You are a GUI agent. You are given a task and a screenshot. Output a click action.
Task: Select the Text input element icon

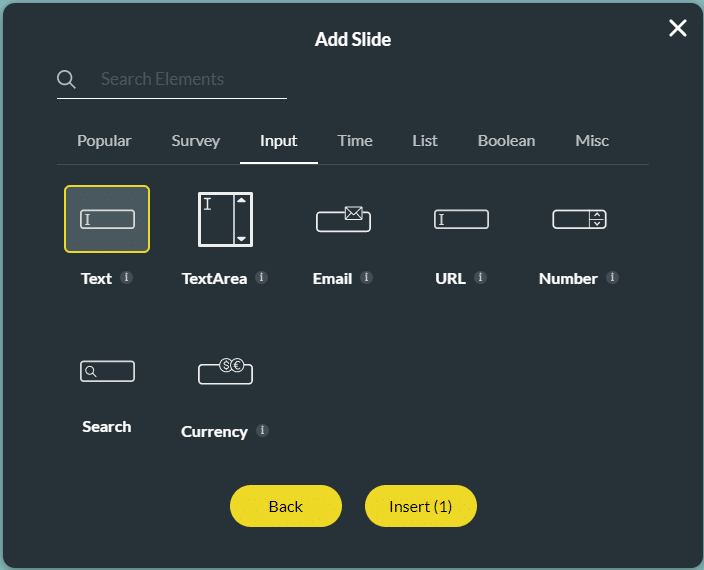[x=107, y=219]
